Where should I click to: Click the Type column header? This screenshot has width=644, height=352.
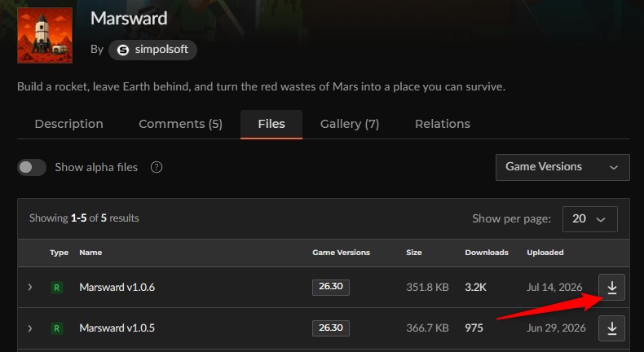click(x=60, y=253)
